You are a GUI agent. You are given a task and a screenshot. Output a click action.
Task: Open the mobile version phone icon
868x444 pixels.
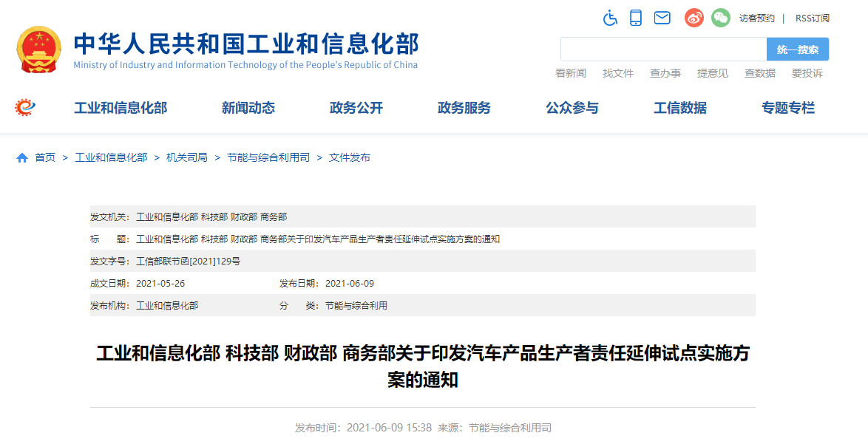tap(636, 18)
